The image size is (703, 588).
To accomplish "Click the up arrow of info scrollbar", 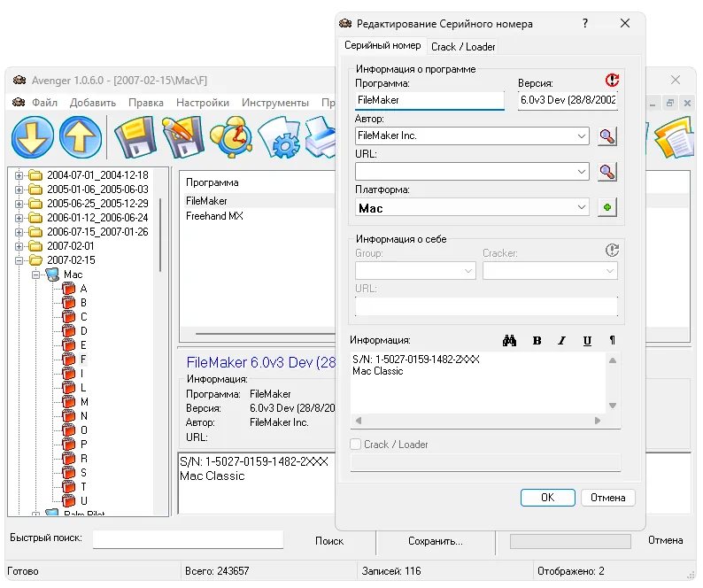I will tap(613, 360).
